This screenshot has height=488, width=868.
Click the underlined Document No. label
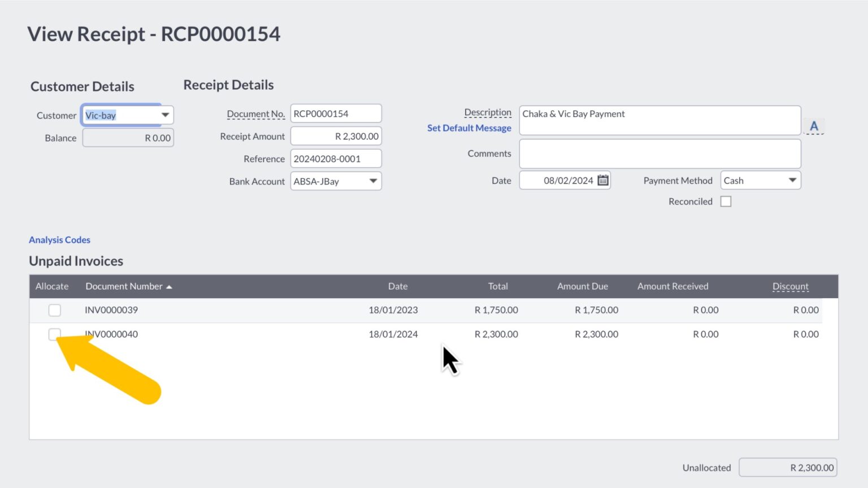[x=255, y=113]
